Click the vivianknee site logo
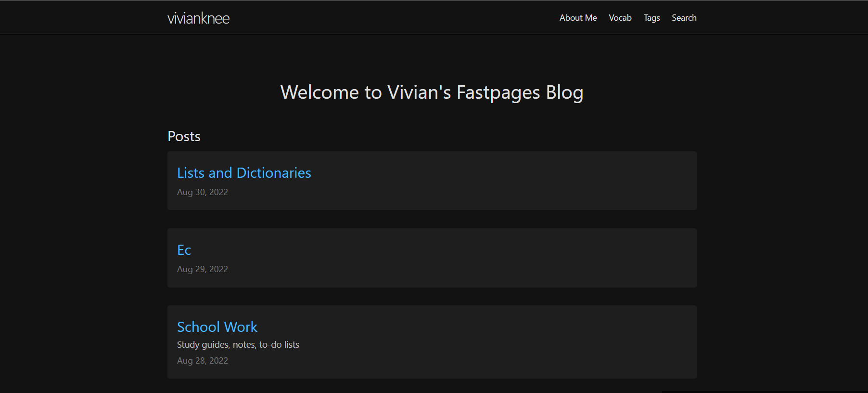 [198, 18]
